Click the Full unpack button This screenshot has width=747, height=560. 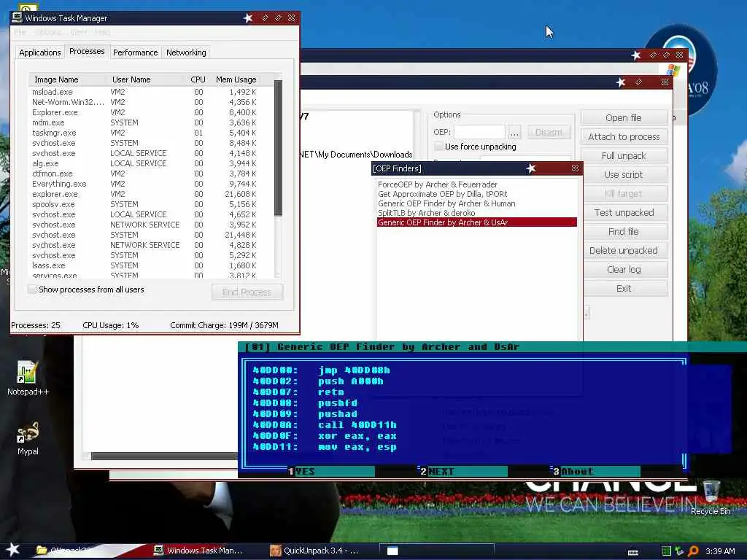point(624,156)
